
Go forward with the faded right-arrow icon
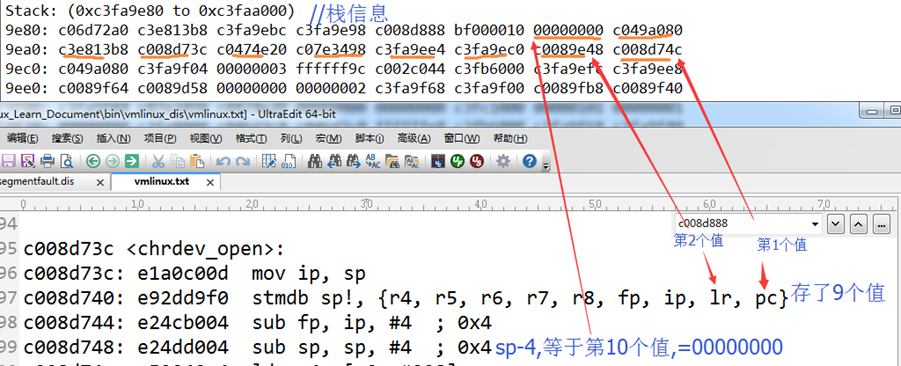tap(113, 161)
